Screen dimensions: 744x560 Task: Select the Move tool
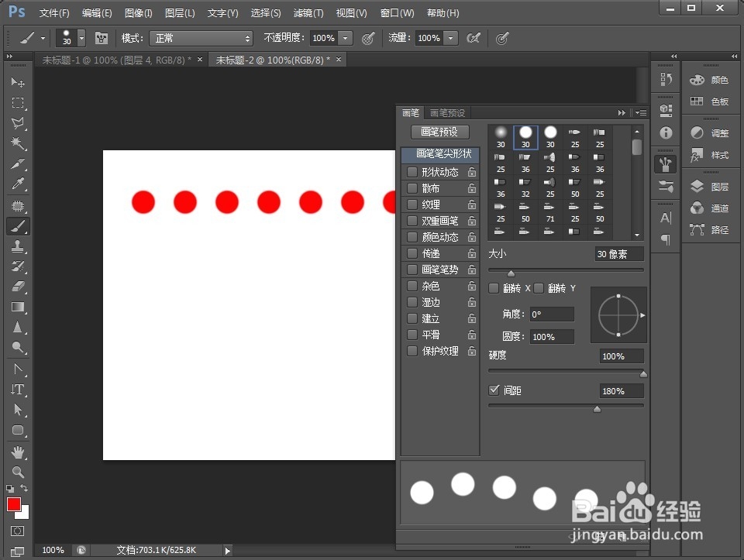point(18,83)
